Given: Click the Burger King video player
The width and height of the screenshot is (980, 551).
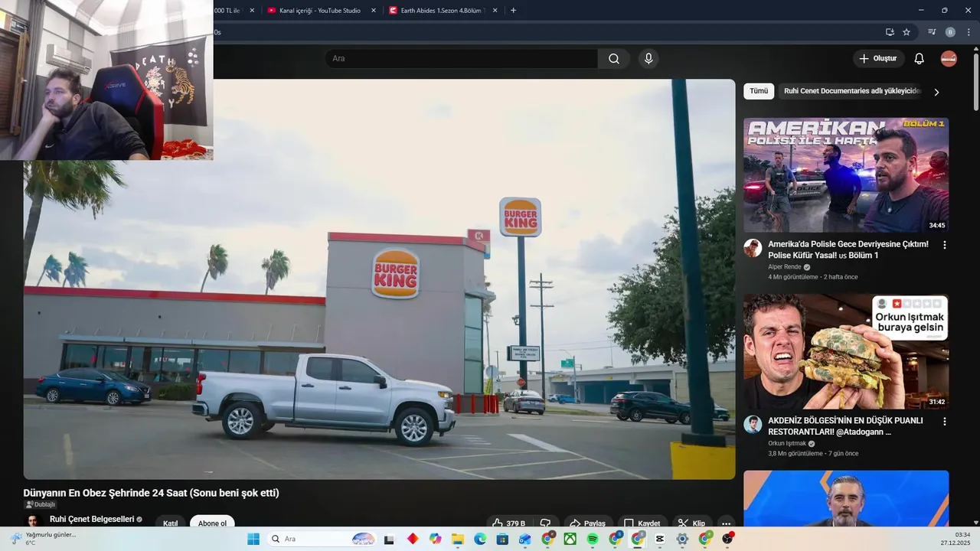Looking at the screenshot, I should coord(379,279).
